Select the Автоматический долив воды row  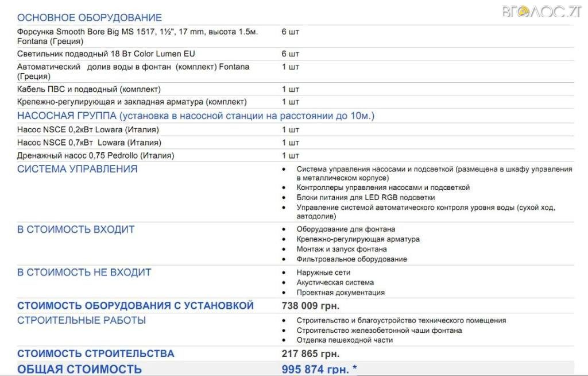[x=133, y=71]
